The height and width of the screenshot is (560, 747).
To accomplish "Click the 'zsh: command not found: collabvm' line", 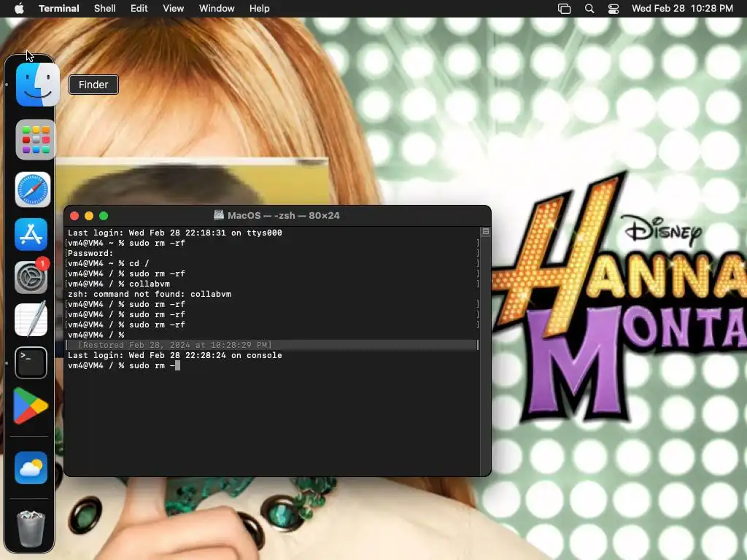I will click(150, 295).
